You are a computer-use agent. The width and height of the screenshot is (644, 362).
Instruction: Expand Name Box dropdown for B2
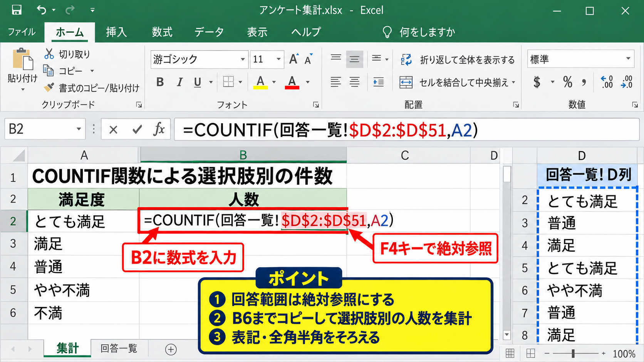pyautogui.click(x=79, y=129)
